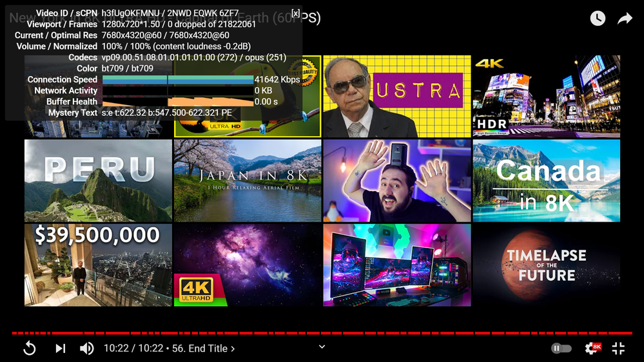Click the '41642 Kbps' connection speed value
The width and height of the screenshot is (644, 362).
coord(277,80)
